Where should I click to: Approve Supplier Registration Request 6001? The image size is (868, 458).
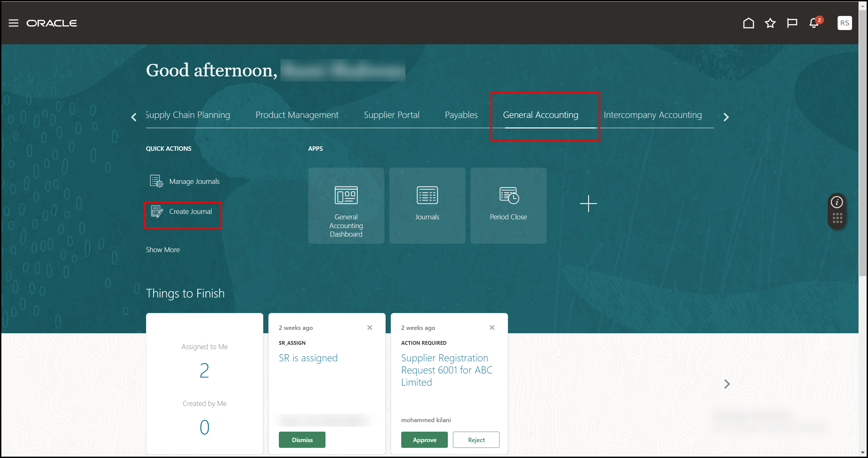pos(424,440)
